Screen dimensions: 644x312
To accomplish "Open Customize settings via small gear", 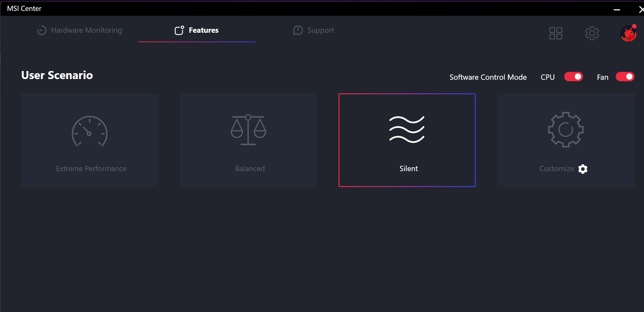I will [583, 169].
